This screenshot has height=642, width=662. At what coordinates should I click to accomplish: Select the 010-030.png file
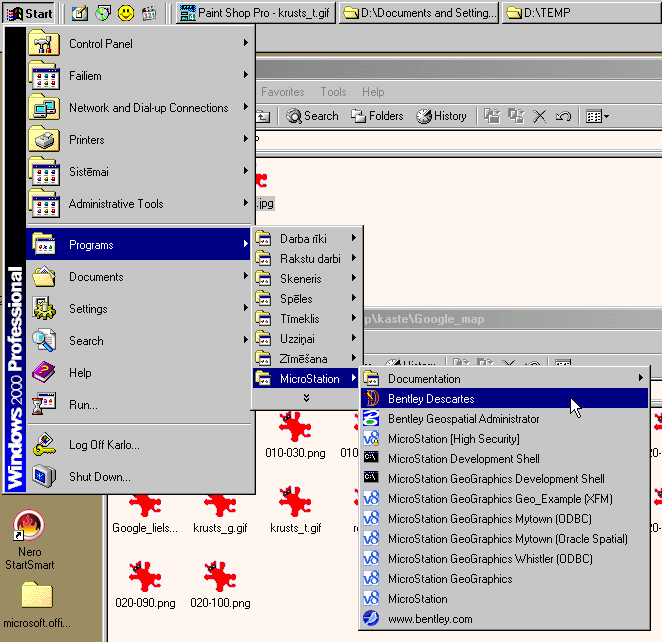[x=295, y=437]
